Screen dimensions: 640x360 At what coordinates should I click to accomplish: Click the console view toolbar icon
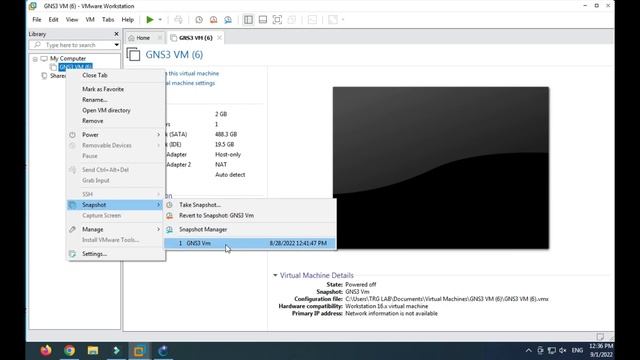[x=312, y=20]
